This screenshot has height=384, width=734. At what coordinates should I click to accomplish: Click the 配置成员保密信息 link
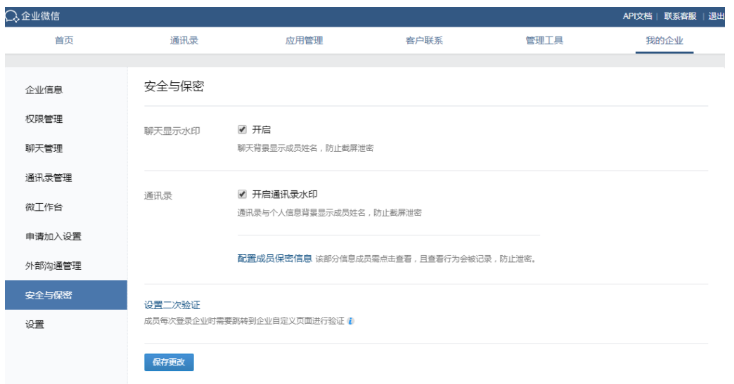[275, 258]
